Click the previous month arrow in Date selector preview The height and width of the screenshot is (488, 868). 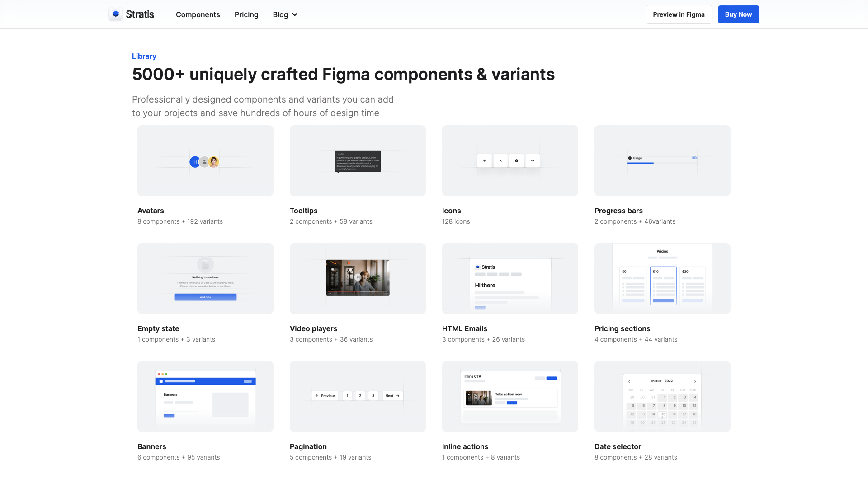pyautogui.click(x=629, y=381)
